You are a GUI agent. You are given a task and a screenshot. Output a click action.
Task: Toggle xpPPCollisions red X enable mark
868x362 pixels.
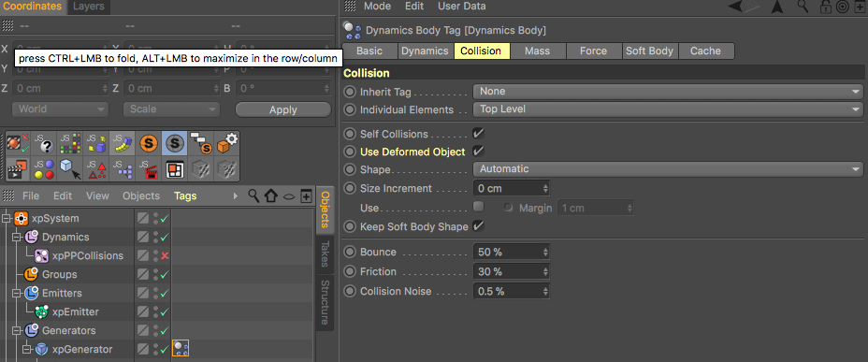(165, 255)
